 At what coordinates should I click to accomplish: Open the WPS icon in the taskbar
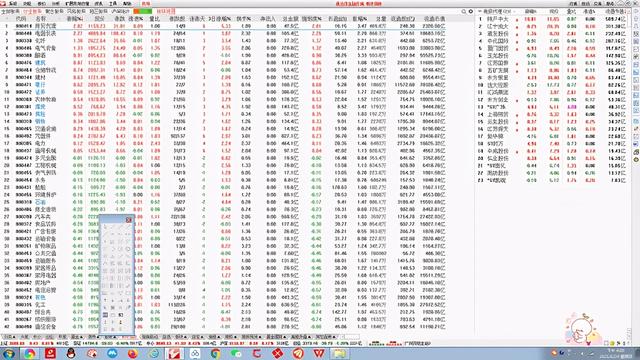pyautogui.click(x=318, y=353)
